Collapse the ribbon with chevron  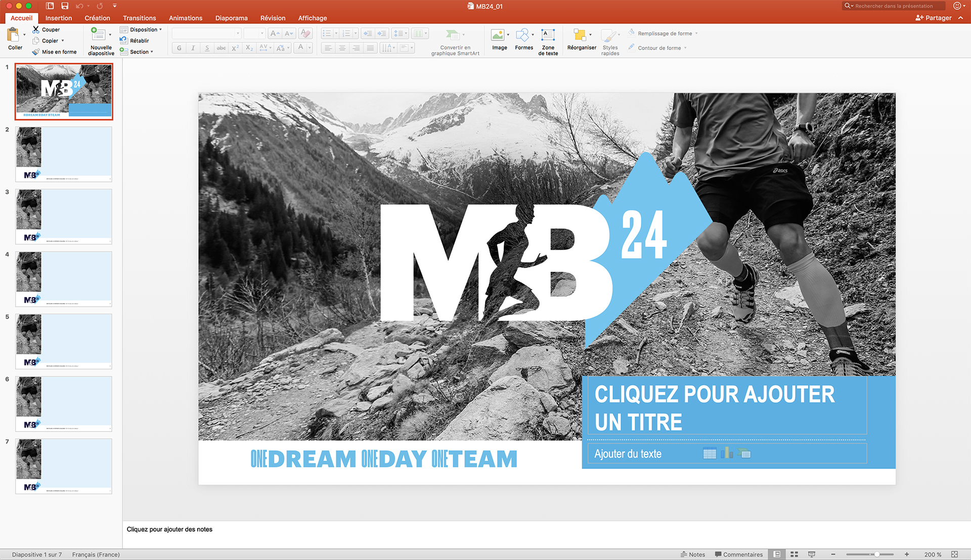tap(960, 18)
